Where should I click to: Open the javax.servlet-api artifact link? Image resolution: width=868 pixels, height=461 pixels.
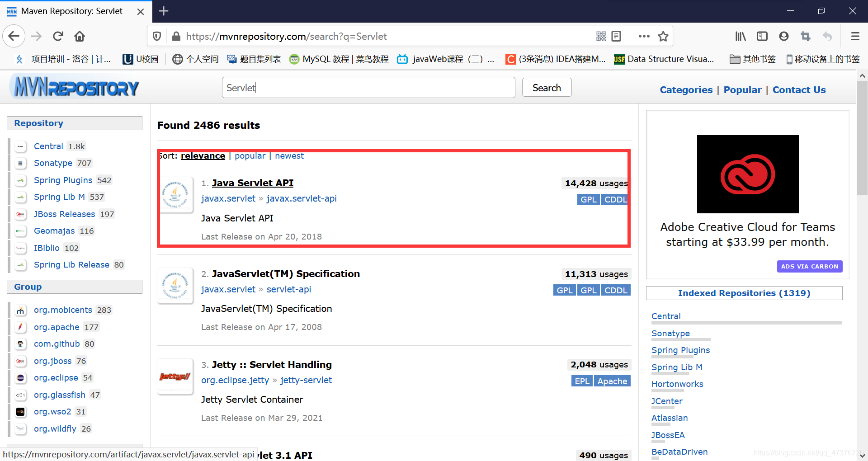(302, 199)
